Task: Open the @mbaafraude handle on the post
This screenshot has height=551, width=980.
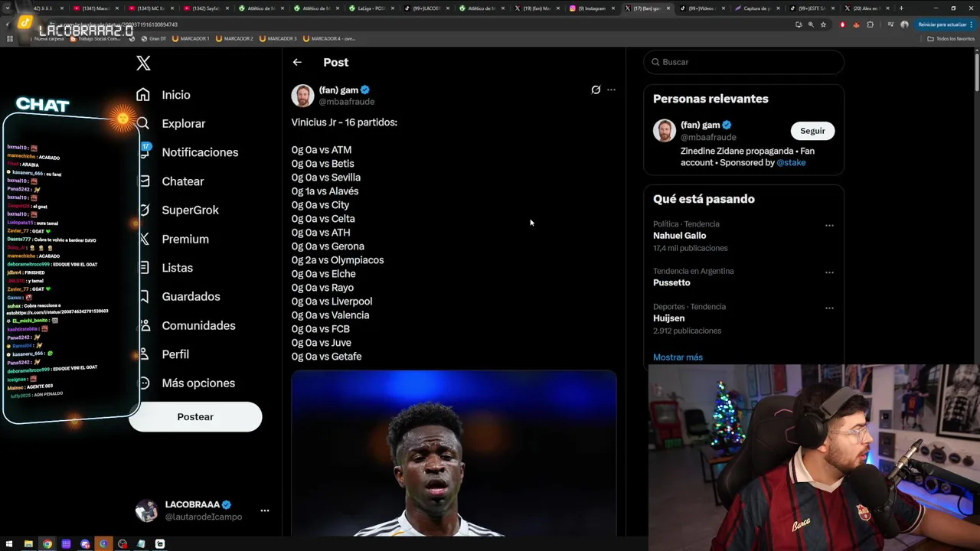Action: coord(346,102)
